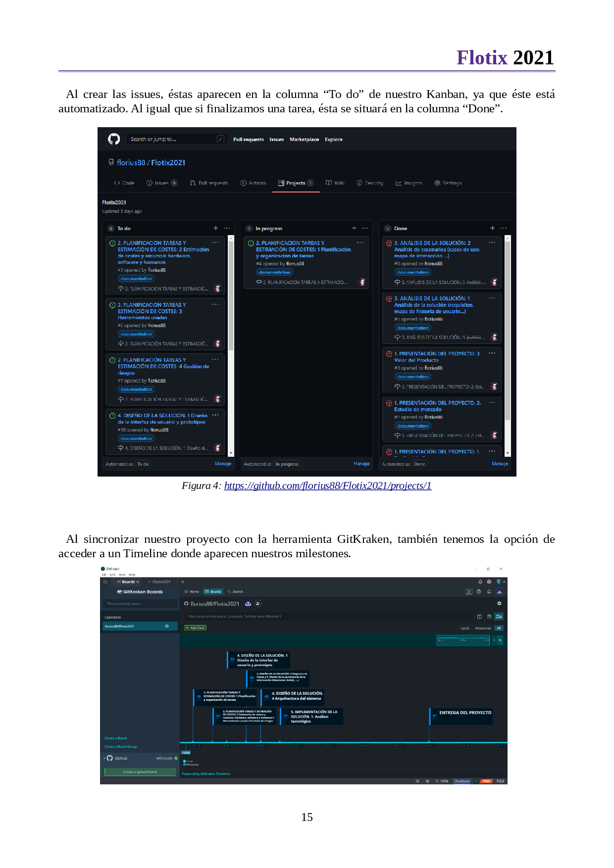Image resolution: width=614 pixels, height=868 pixels.
Task: Go to Home in GitKraken Boards
Action: (x=192, y=591)
